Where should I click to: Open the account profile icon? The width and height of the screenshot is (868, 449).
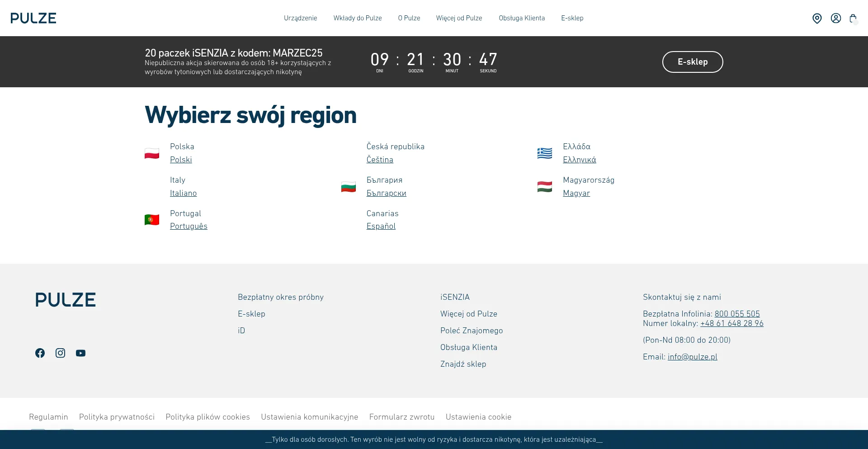point(835,18)
